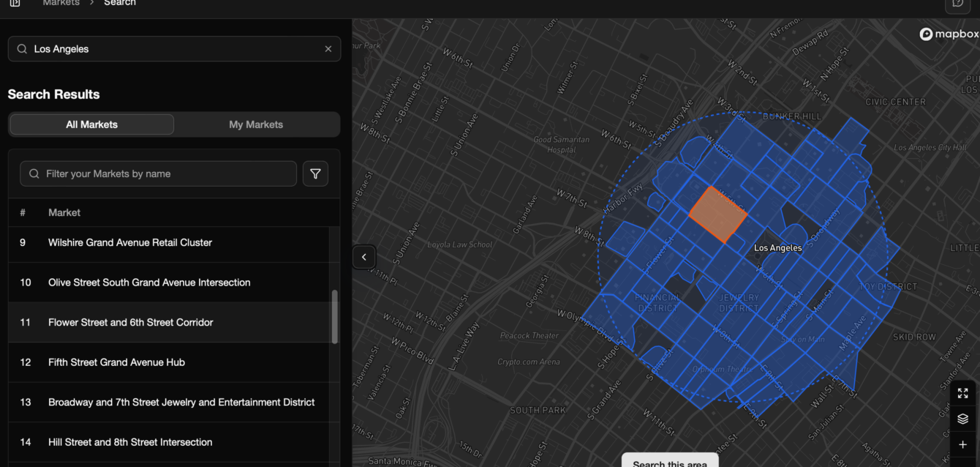Click the Peacock Theater map label
This screenshot has height=467, width=980.
coord(529,336)
